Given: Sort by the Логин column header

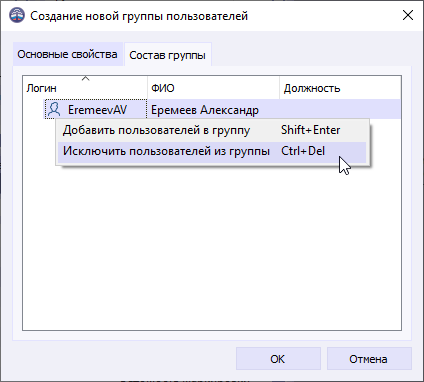Looking at the screenshot, I should click(x=85, y=88).
